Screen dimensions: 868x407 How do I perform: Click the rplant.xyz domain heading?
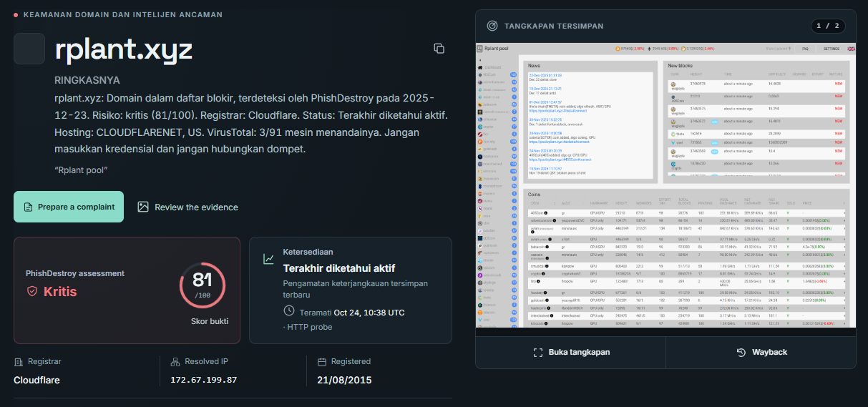124,49
